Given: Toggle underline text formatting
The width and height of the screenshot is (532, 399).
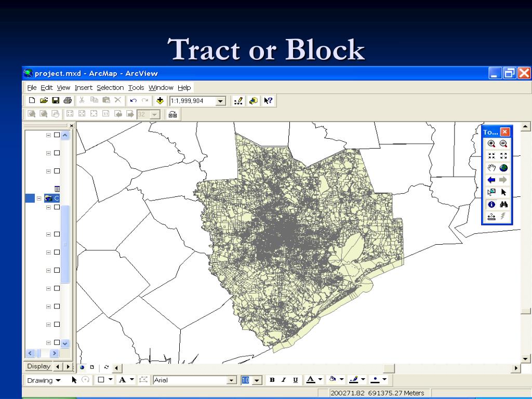Looking at the screenshot, I should (296, 380).
